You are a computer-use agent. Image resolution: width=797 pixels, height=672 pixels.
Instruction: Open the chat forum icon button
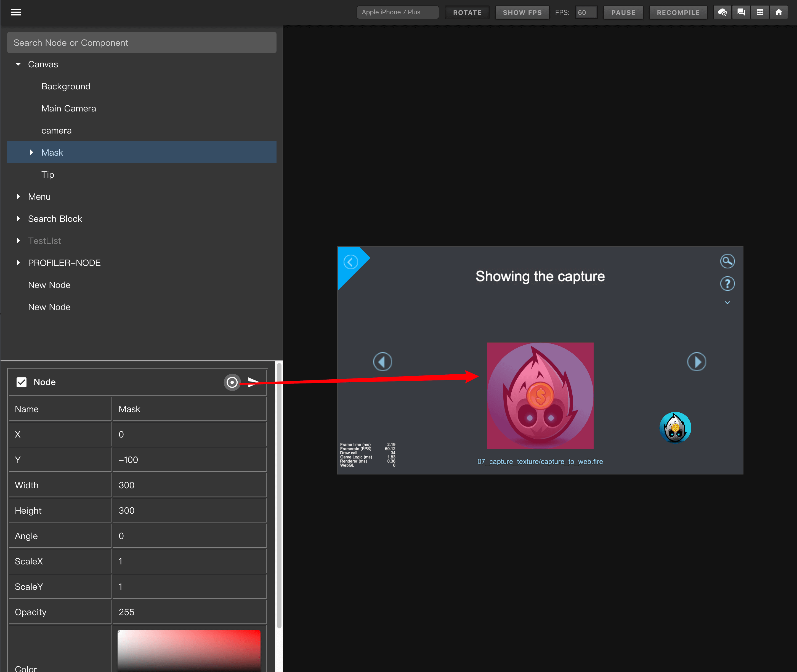click(x=741, y=12)
